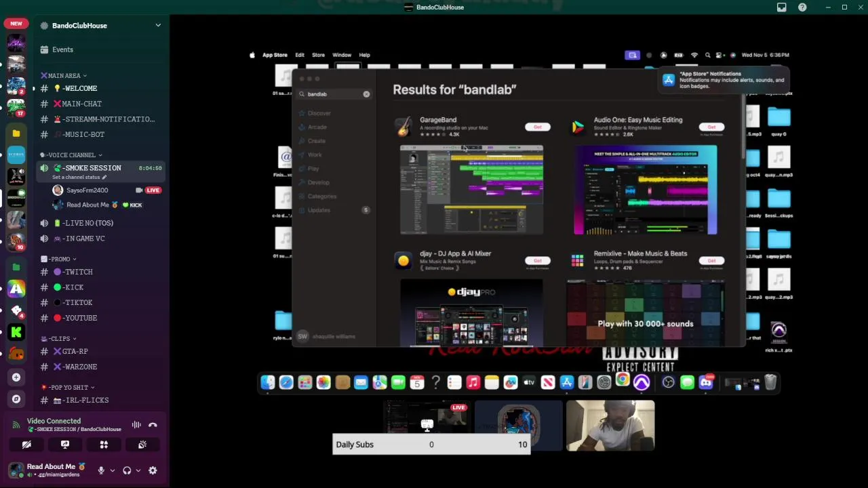Open the soundboard icon in voice panel
This screenshot has width=868, height=488.
(x=142, y=445)
